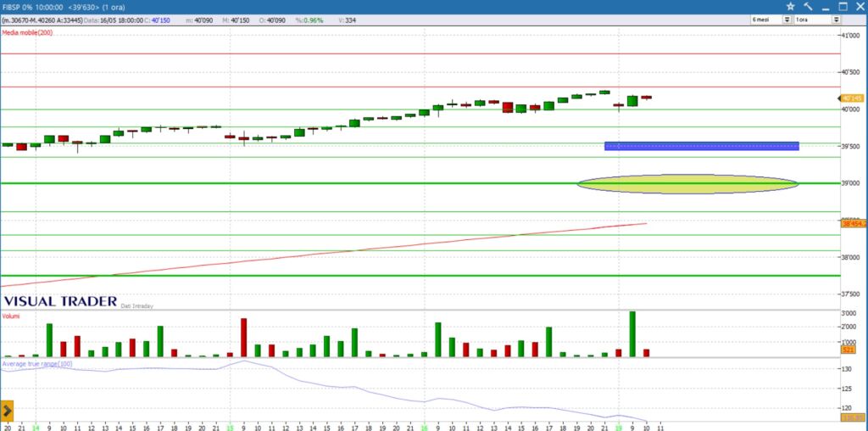Open the hammer tools icon

pyautogui.click(x=808, y=7)
